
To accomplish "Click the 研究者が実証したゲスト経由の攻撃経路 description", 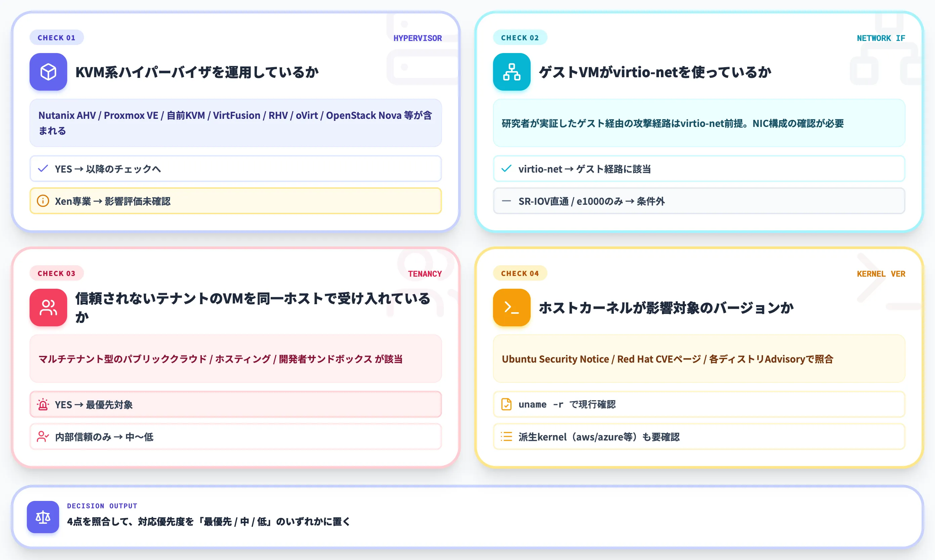I will (699, 123).
